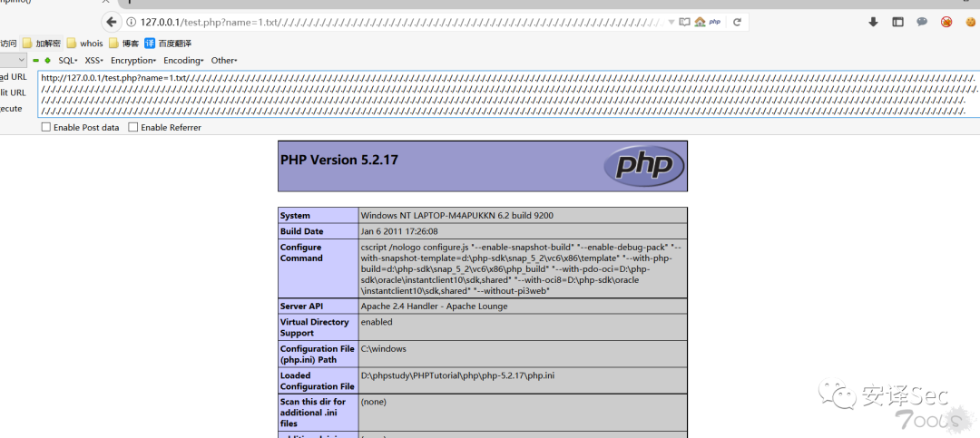
Task: Click the 'Build Date' row label
Action: point(302,231)
